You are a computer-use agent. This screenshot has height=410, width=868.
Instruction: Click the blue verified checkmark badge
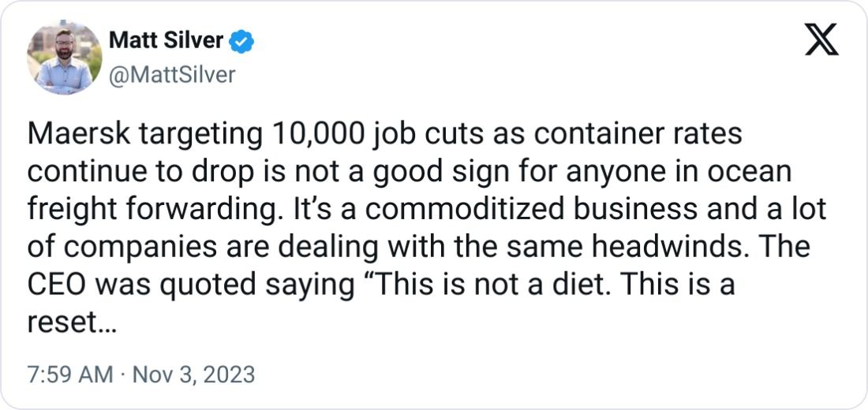click(x=240, y=41)
